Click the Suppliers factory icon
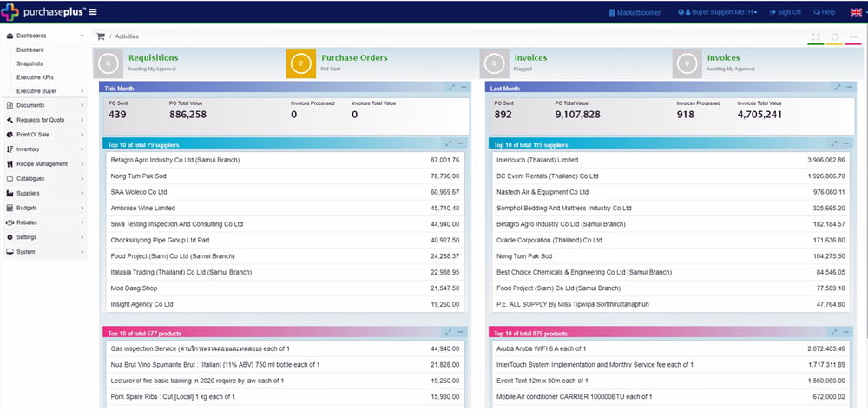The width and height of the screenshot is (868, 411). 10,193
